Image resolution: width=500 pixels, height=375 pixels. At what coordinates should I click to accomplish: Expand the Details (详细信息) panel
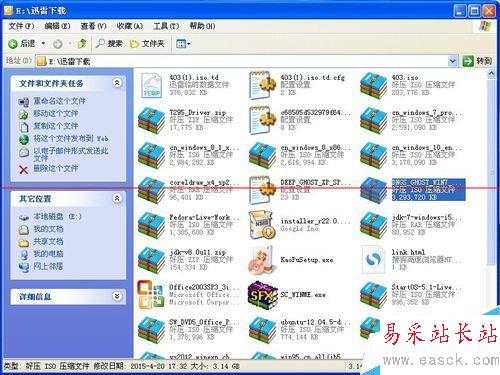(x=117, y=296)
